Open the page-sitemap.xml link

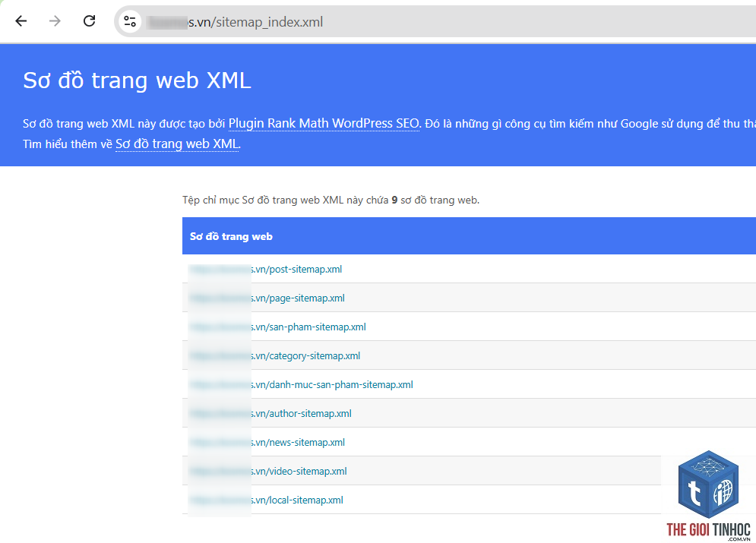point(267,298)
